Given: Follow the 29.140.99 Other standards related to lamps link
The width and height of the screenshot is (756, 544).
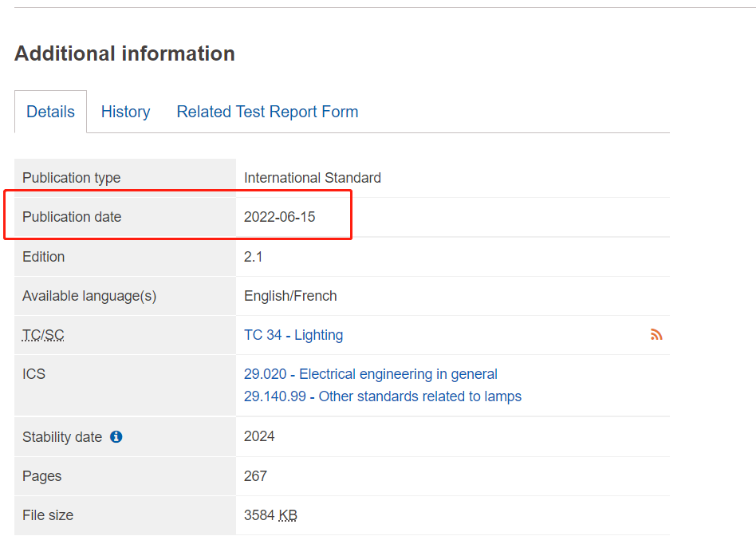Looking at the screenshot, I should click(x=382, y=396).
